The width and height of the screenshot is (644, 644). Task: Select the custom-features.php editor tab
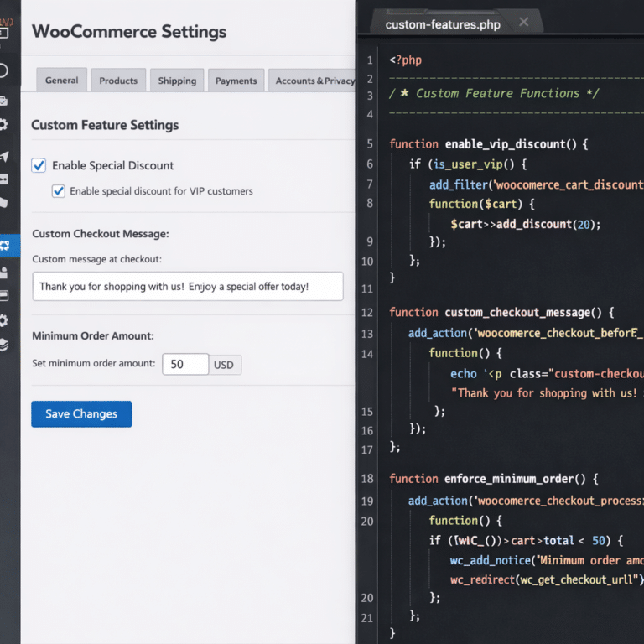point(443,24)
